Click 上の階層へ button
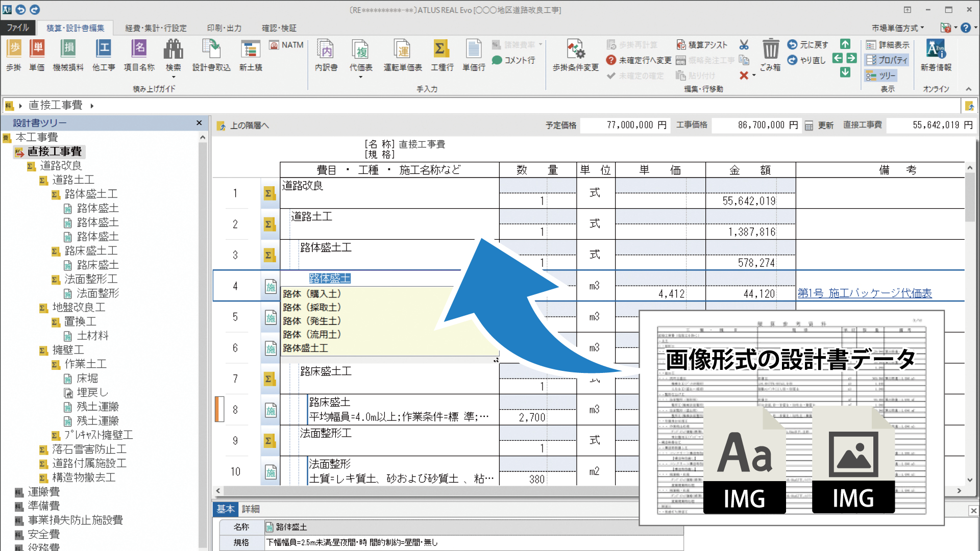 tap(243, 126)
